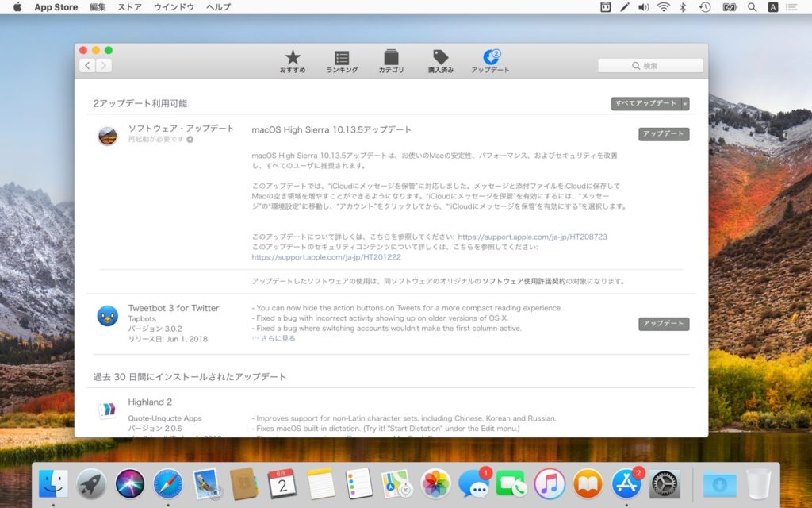This screenshot has width=812, height=508.
Task: Click the すべてアップデート button
Action: (645, 104)
